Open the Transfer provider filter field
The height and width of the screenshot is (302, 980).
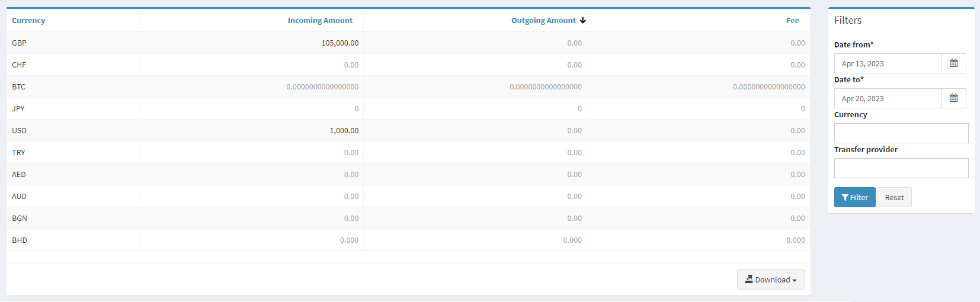click(901, 168)
